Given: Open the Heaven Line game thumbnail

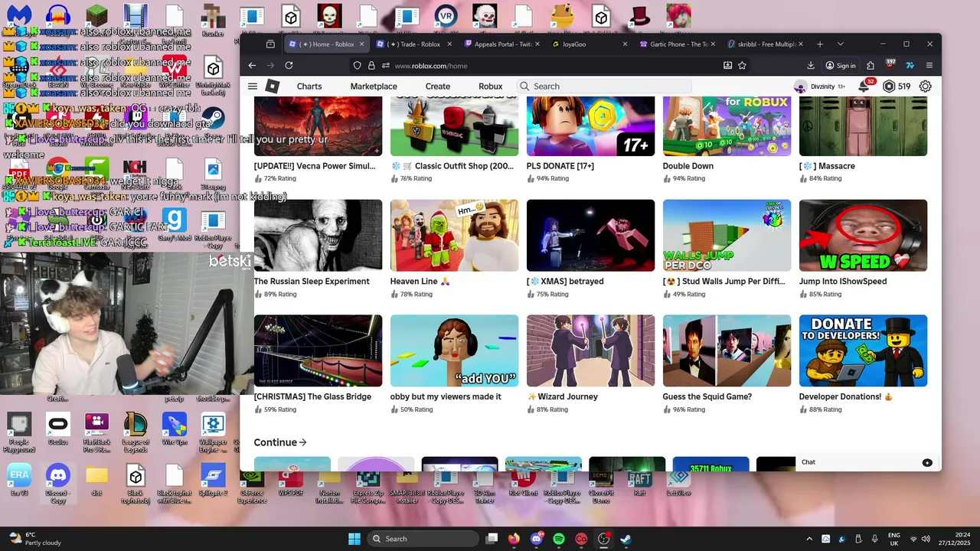Looking at the screenshot, I should coord(454,236).
